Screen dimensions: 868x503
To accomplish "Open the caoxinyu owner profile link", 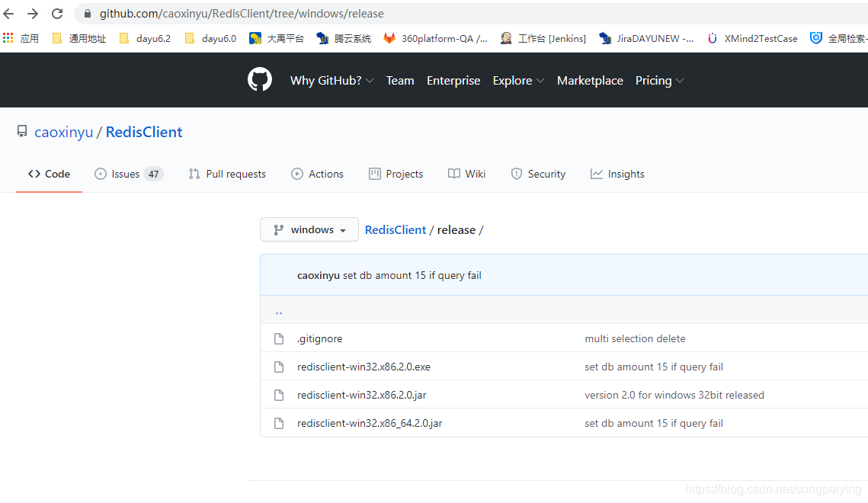I will [x=64, y=133].
